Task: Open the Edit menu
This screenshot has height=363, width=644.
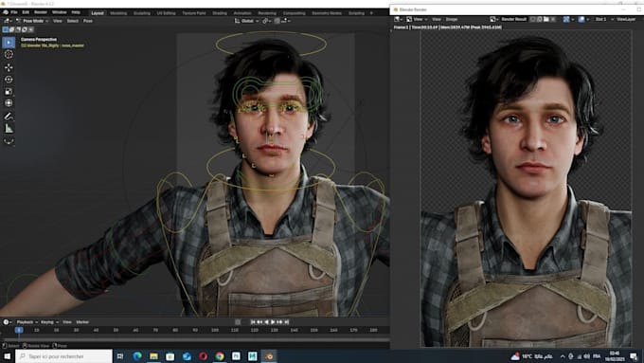Action: (x=26, y=12)
